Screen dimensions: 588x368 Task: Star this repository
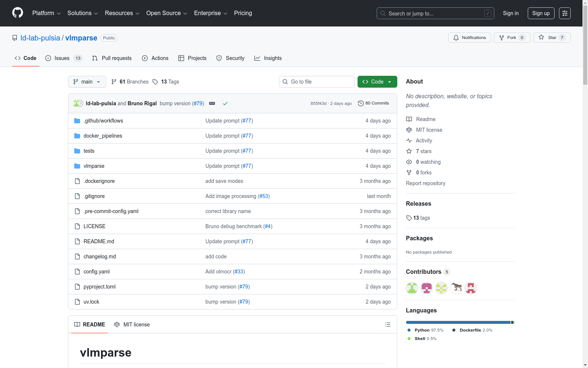coord(552,38)
